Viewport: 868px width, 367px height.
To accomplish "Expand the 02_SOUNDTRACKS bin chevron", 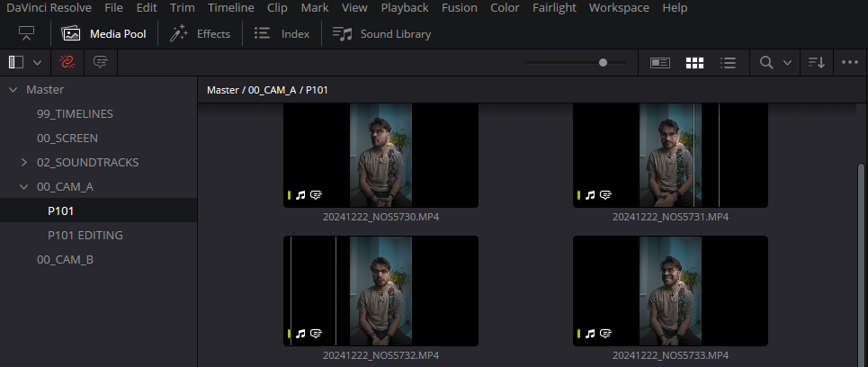I will click(x=23, y=162).
